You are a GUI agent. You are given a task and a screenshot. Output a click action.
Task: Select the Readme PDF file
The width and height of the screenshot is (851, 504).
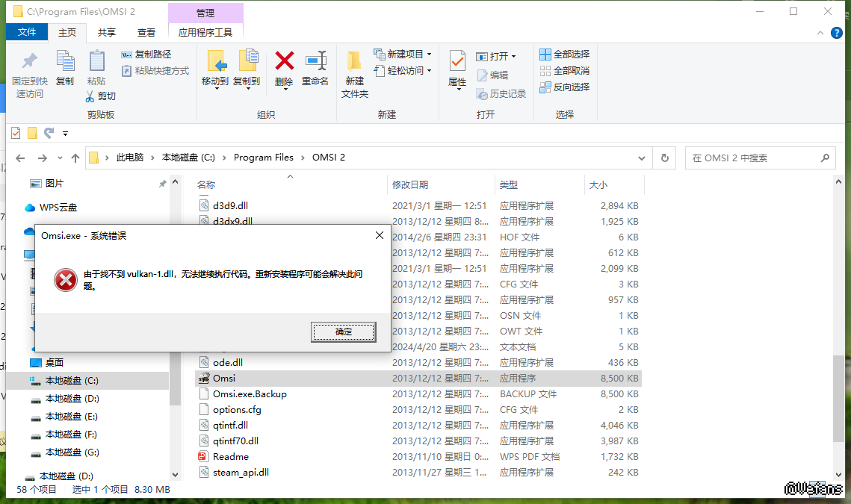pyautogui.click(x=231, y=457)
